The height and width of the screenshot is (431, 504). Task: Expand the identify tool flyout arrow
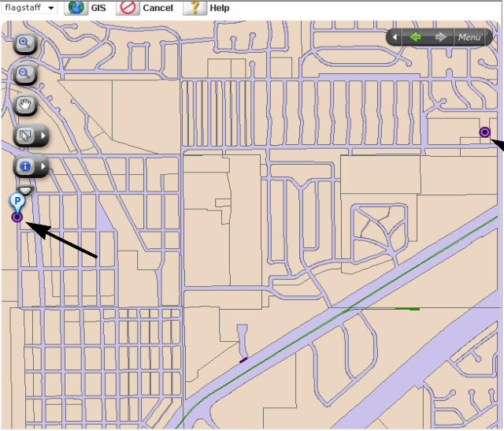pos(43,166)
